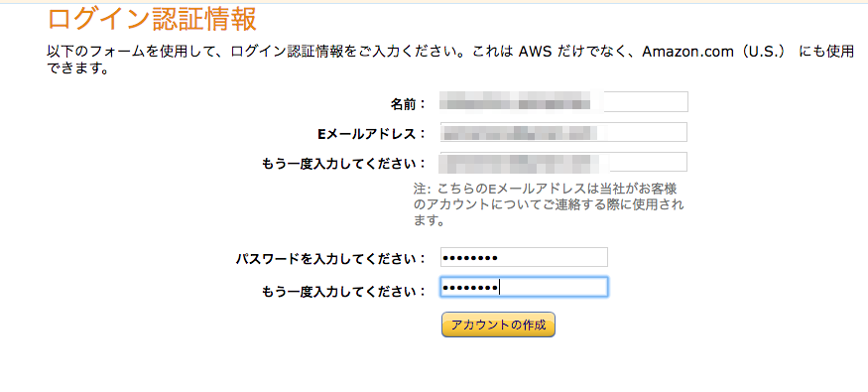Click the 注: email usage note text

pos(548,204)
